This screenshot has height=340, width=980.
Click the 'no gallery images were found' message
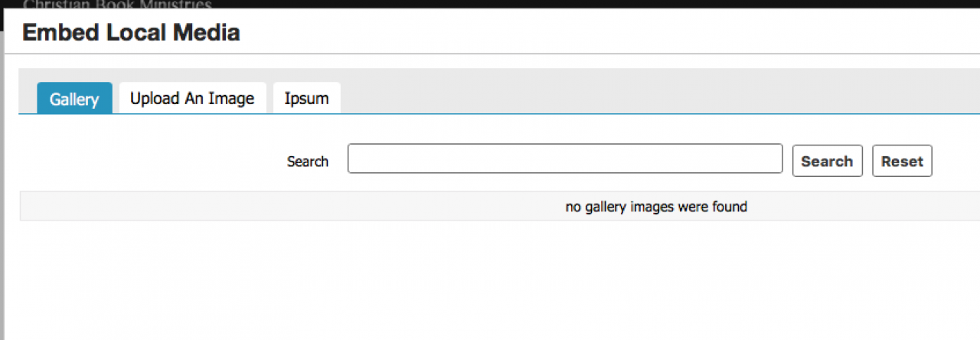click(656, 206)
